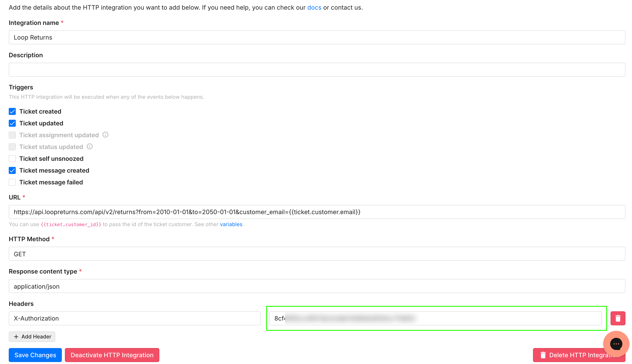Open the chat support bubble

pos(616,344)
